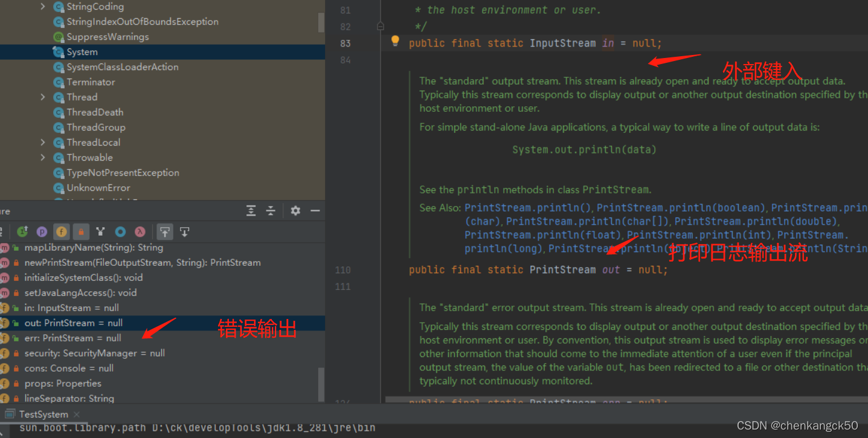
Task: Select ThreadDeath class in the tree
Action: coord(95,112)
